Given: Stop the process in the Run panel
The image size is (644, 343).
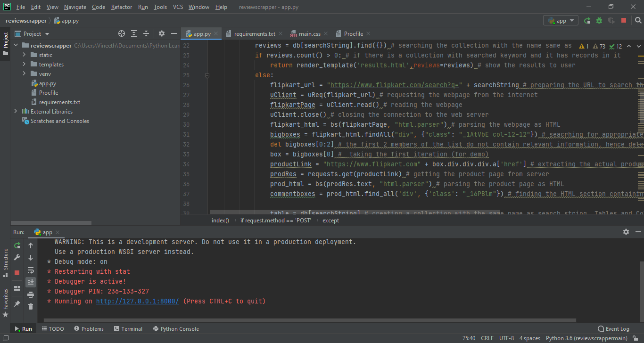Looking at the screenshot, I should (17, 272).
